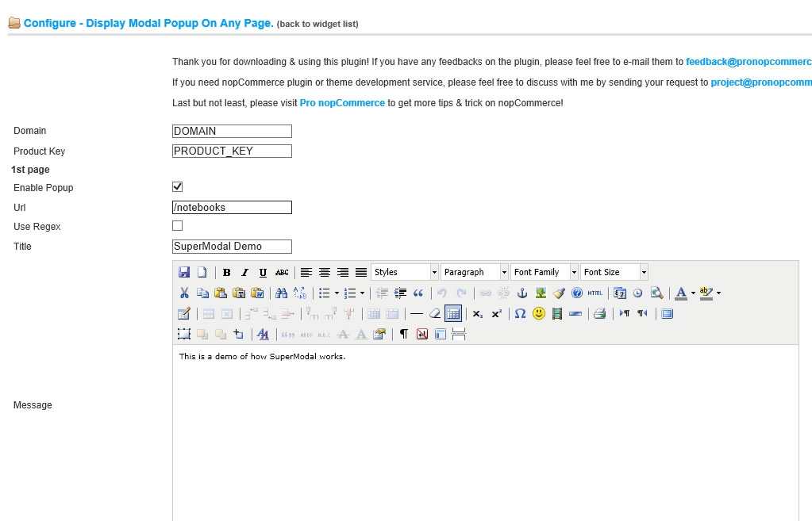Expand the bullet list style arrow
The image size is (812, 521).
coord(337,293)
